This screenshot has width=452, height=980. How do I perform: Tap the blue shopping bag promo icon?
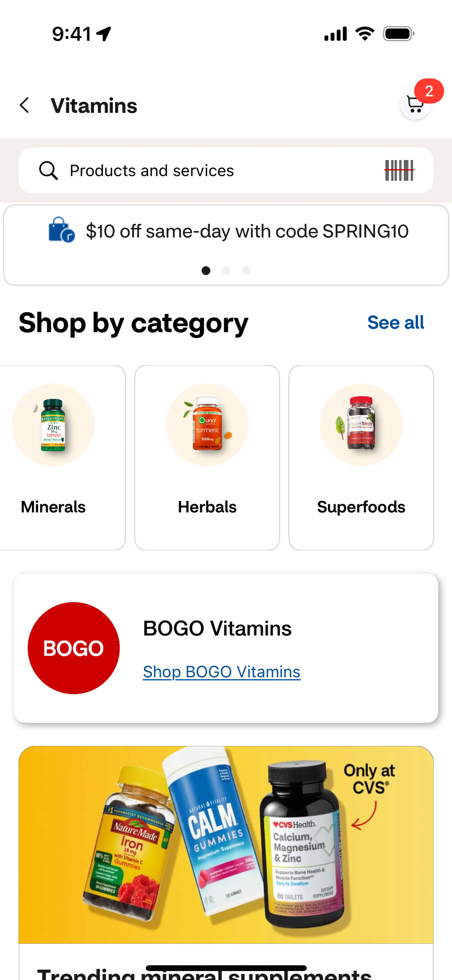[61, 230]
